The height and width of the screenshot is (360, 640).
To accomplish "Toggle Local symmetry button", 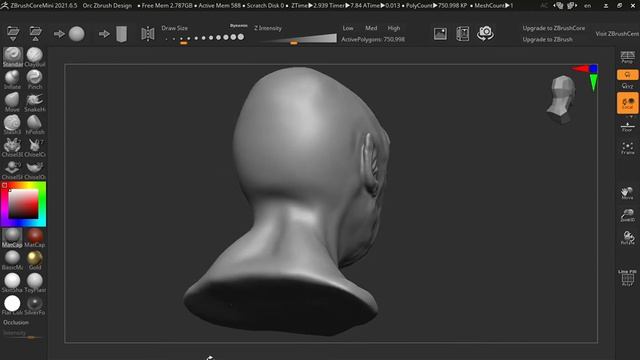I will tap(627, 103).
